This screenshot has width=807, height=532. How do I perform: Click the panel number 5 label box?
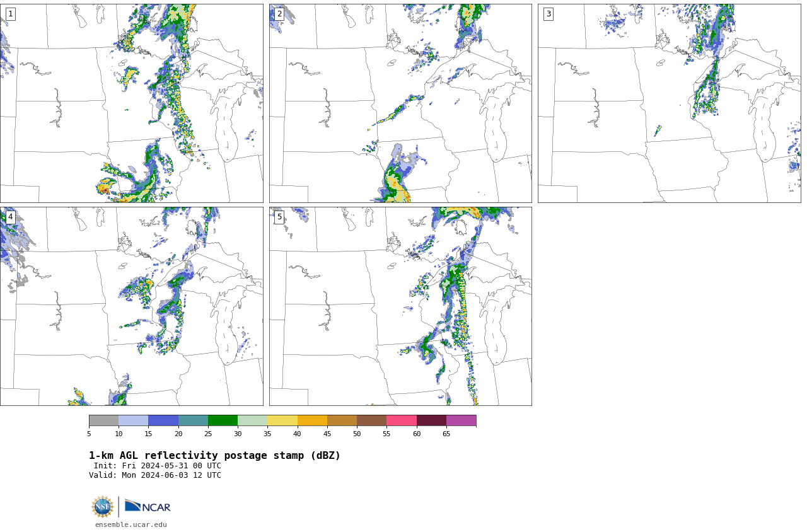click(279, 217)
